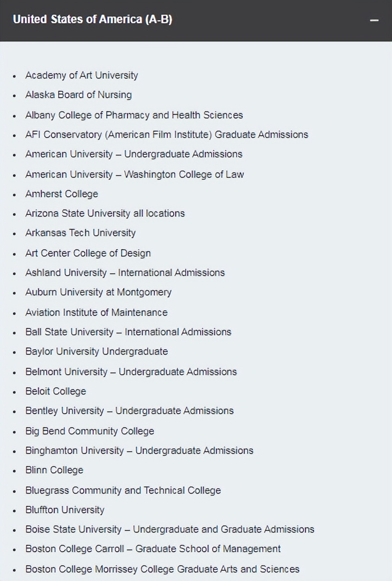Click American University – Washington College of Law
The height and width of the screenshot is (581, 392).
point(134,174)
